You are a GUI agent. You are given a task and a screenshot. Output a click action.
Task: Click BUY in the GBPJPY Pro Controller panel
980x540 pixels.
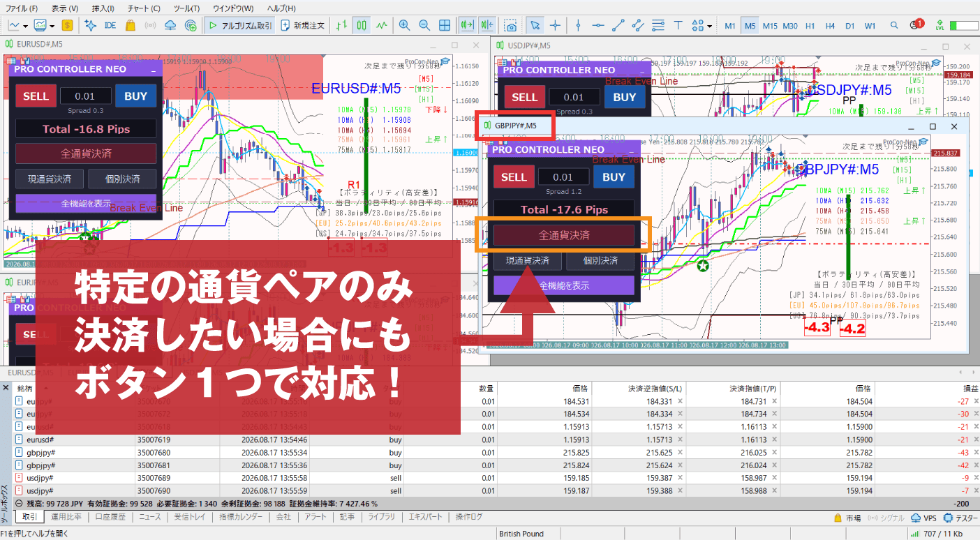coord(614,177)
